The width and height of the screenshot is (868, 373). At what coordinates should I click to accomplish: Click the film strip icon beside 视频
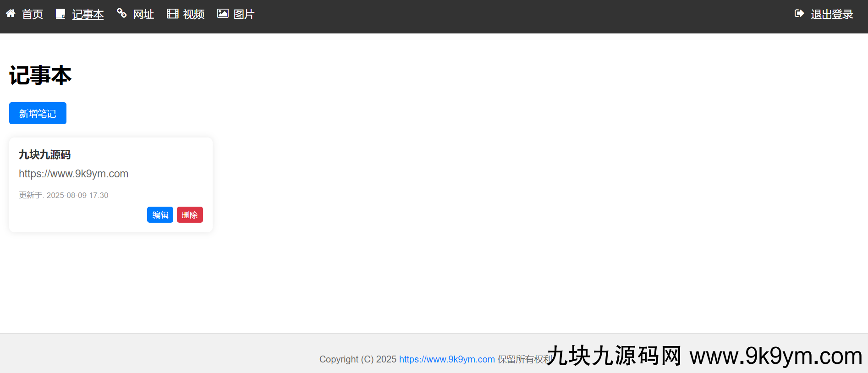[172, 14]
